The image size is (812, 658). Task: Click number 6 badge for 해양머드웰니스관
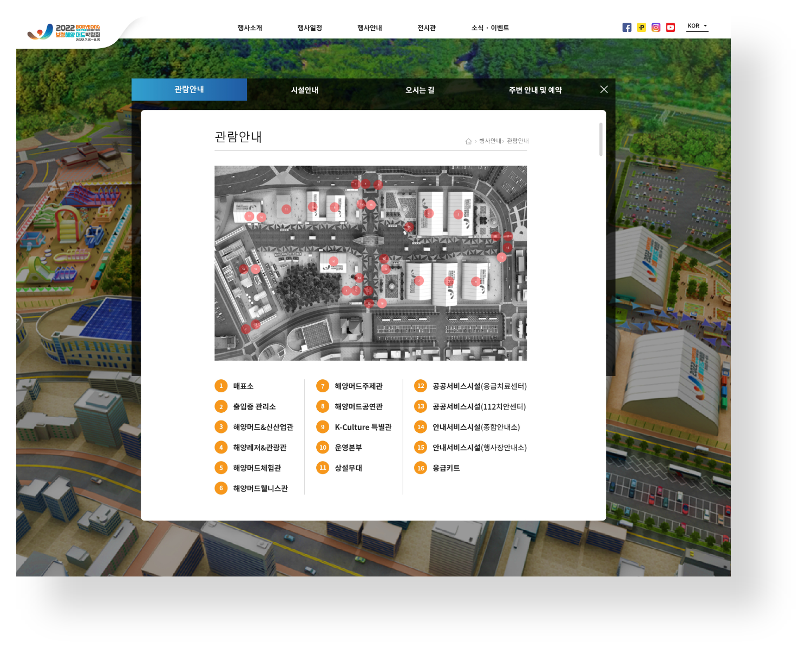click(x=221, y=488)
